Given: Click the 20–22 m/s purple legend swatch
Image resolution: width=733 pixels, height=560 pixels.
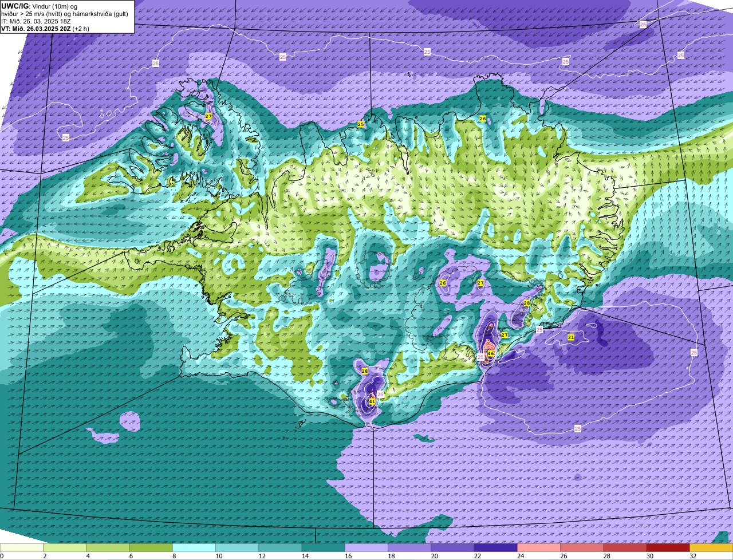Looking at the screenshot, I should (452, 547).
